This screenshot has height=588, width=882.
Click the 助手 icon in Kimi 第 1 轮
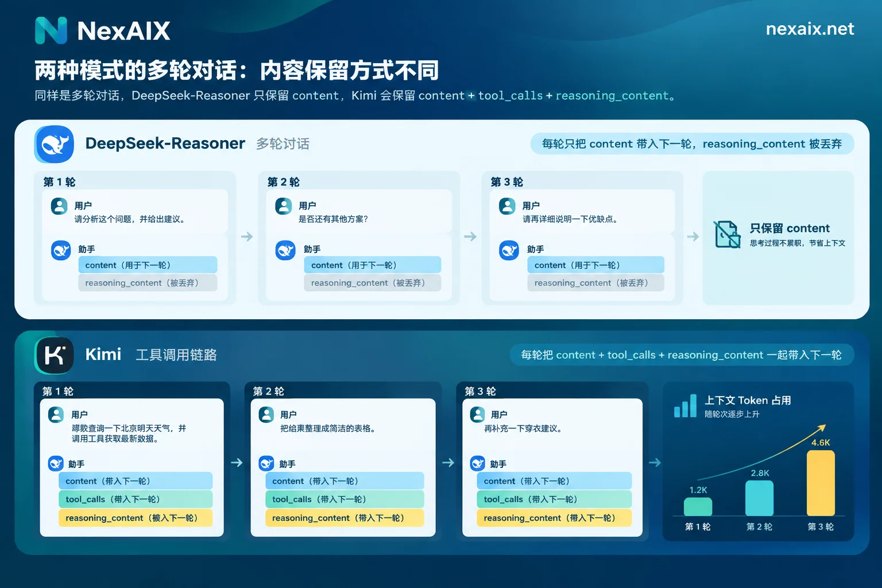tap(56, 463)
